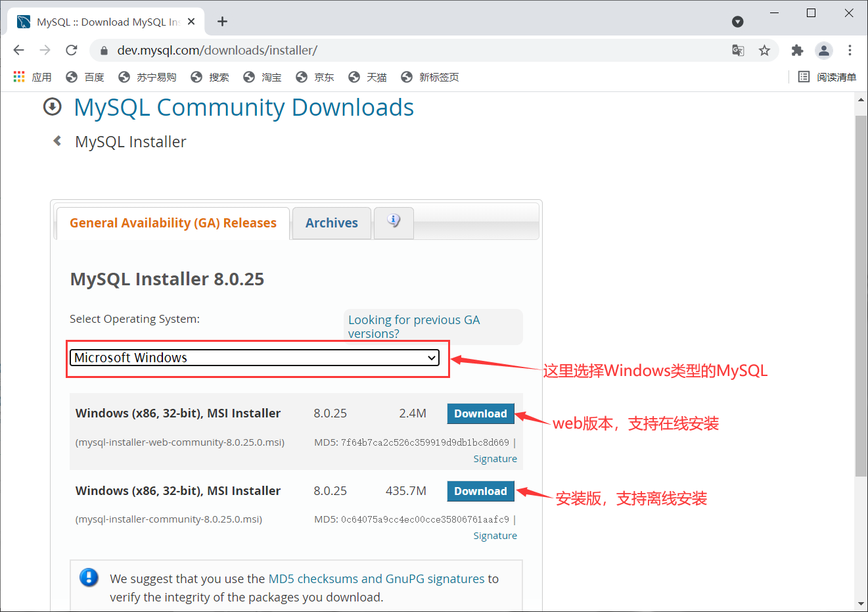
Task: Click the 2.4M file size value
Action: coord(413,413)
